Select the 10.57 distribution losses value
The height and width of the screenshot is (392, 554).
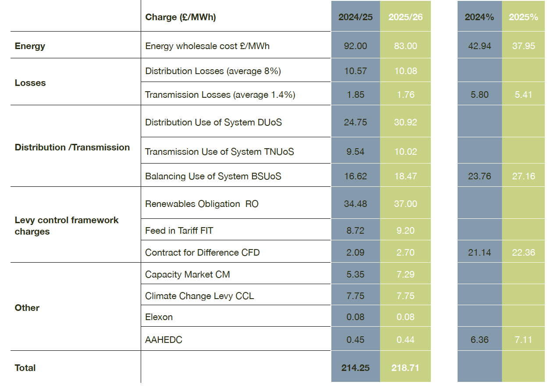click(x=355, y=71)
